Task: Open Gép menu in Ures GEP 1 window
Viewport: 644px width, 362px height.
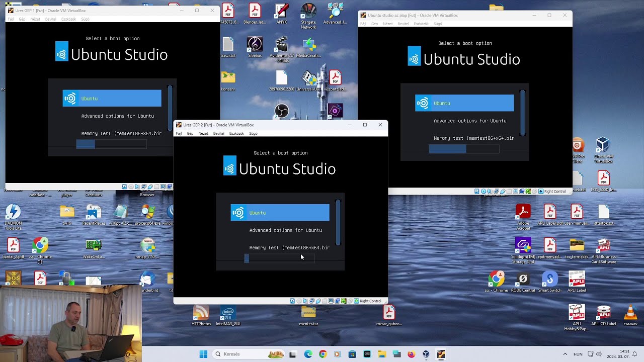Action: coord(22,19)
